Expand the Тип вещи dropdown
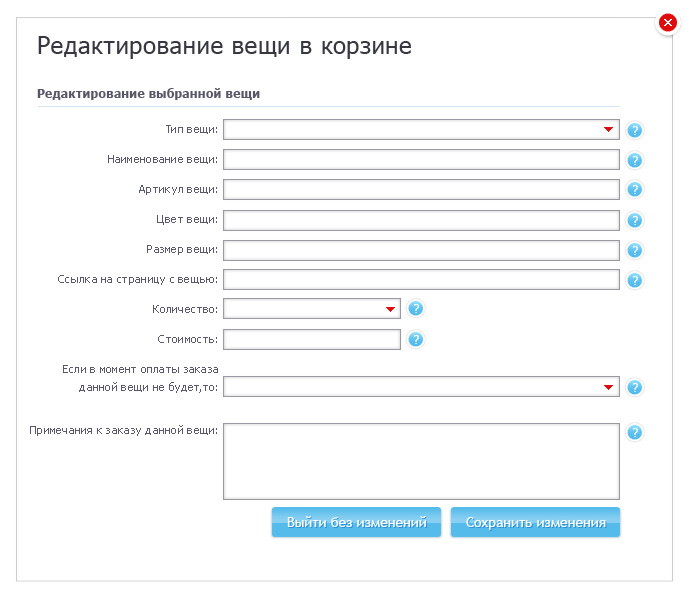The width and height of the screenshot is (690, 600). click(x=421, y=130)
